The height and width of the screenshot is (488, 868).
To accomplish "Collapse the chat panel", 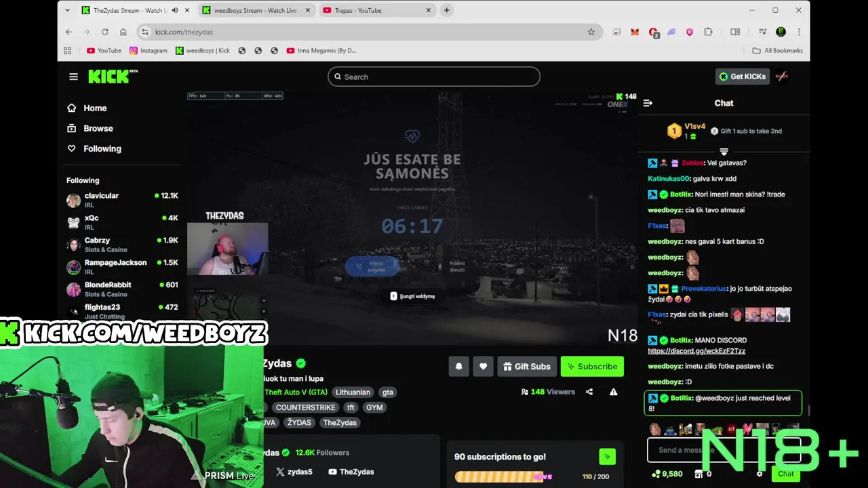I will (648, 103).
